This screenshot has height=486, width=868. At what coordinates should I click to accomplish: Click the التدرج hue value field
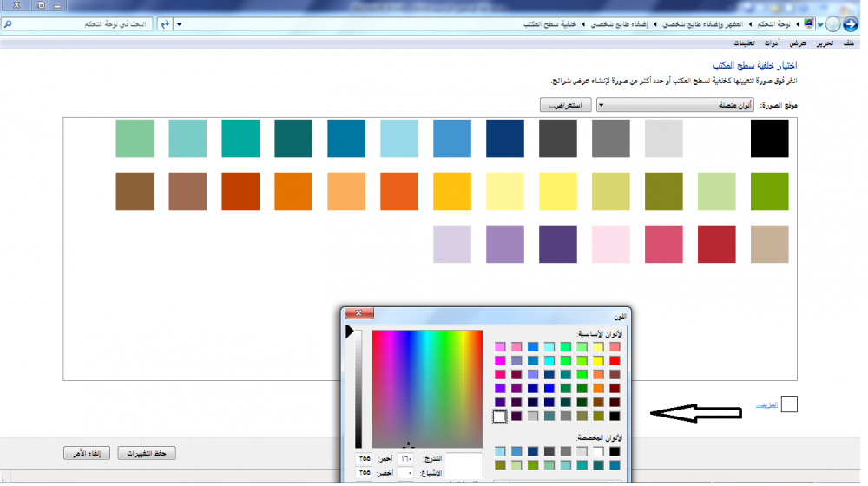point(405,457)
